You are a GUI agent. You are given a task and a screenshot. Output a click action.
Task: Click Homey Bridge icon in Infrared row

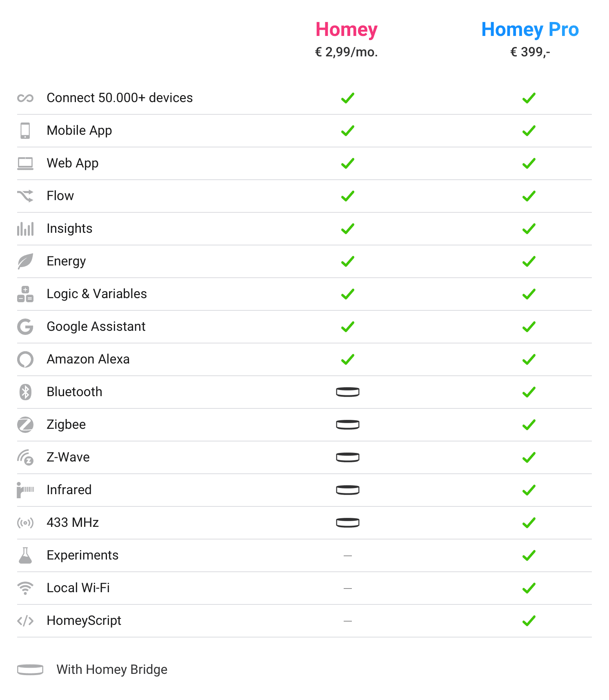[348, 490]
